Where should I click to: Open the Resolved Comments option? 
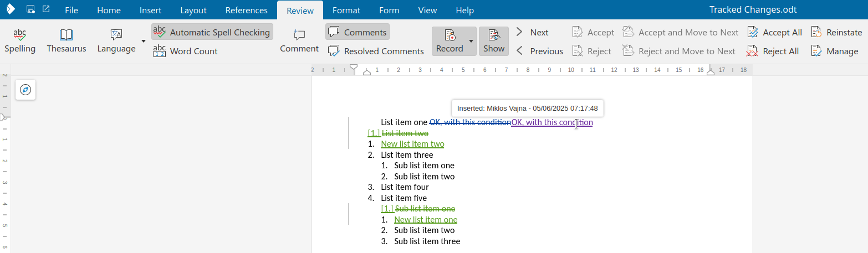coord(376,51)
